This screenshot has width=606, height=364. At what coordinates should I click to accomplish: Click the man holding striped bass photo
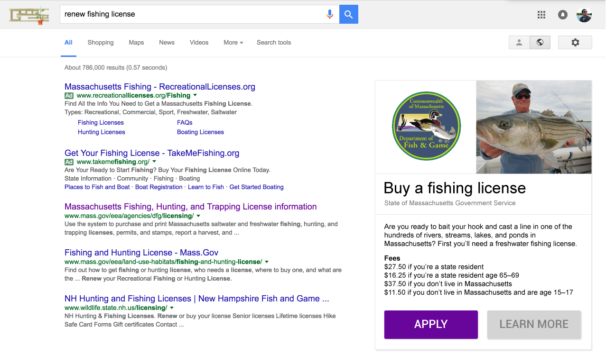pyautogui.click(x=534, y=127)
